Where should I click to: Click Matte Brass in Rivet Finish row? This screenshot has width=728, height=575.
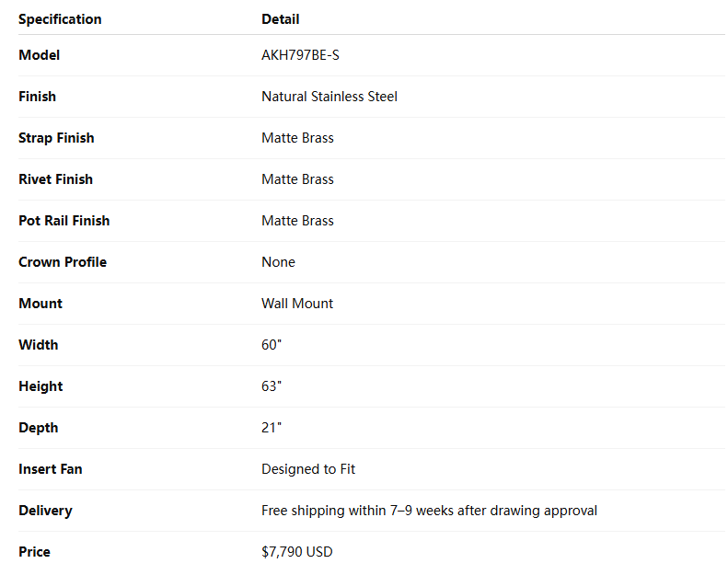pyautogui.click(x=297, y=179)
